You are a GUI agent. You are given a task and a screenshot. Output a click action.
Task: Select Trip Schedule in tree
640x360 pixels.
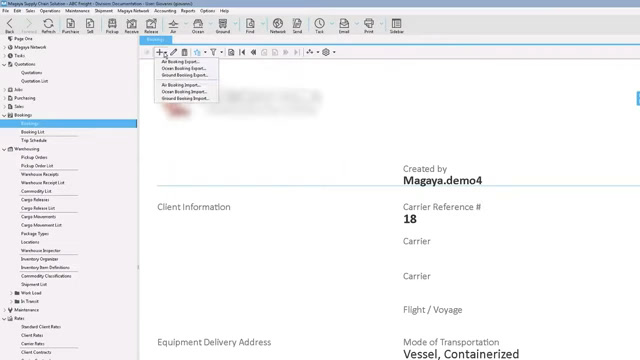pyautogui.click(x=34, y=140)
